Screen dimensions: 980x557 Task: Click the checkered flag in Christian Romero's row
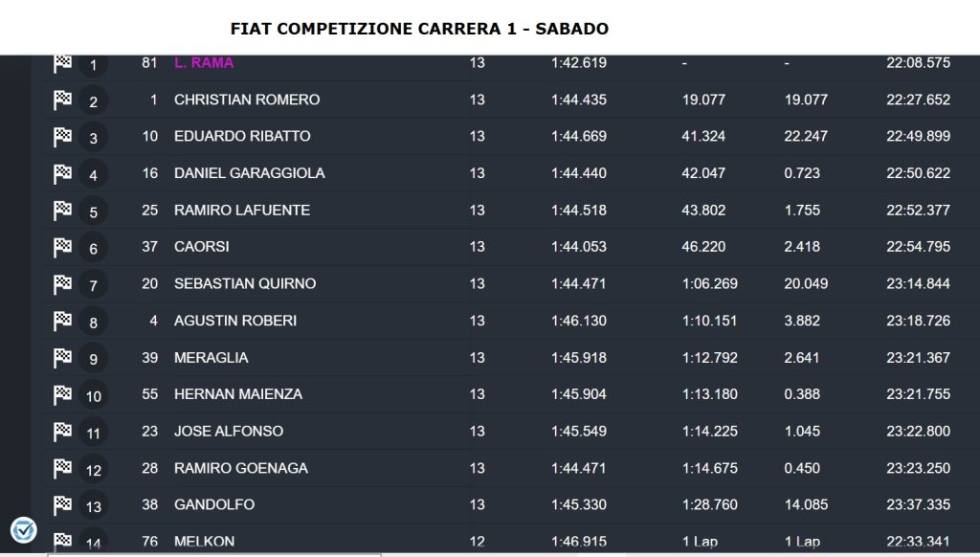click(x=63, y=100)
